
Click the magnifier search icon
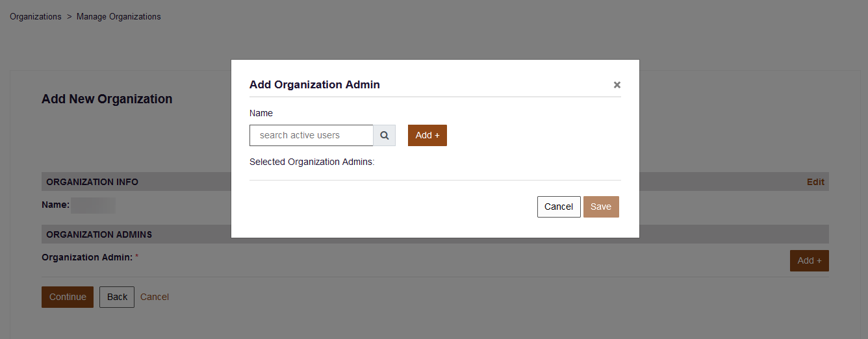(385, 136)
